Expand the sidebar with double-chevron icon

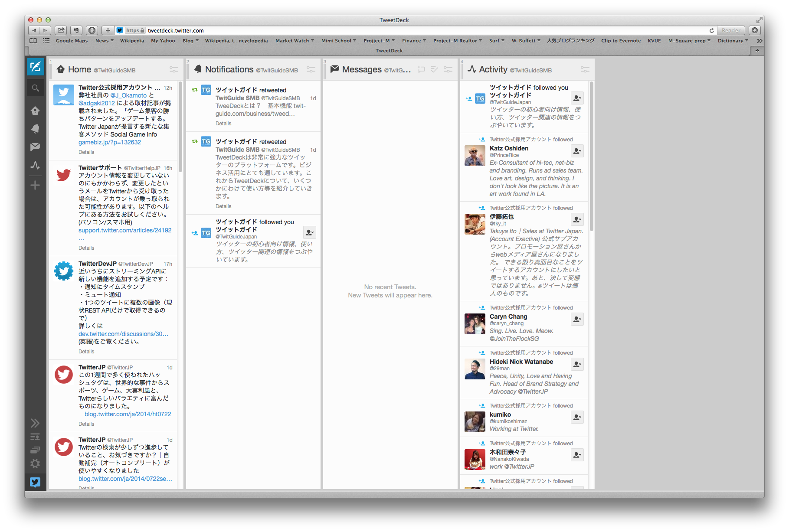click(35, 423)
